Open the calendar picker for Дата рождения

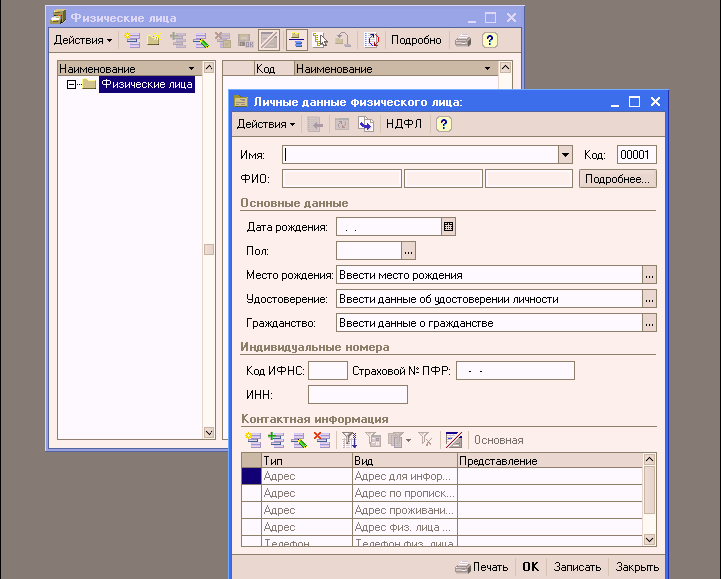pyautogui.click(x=448, y=227)
